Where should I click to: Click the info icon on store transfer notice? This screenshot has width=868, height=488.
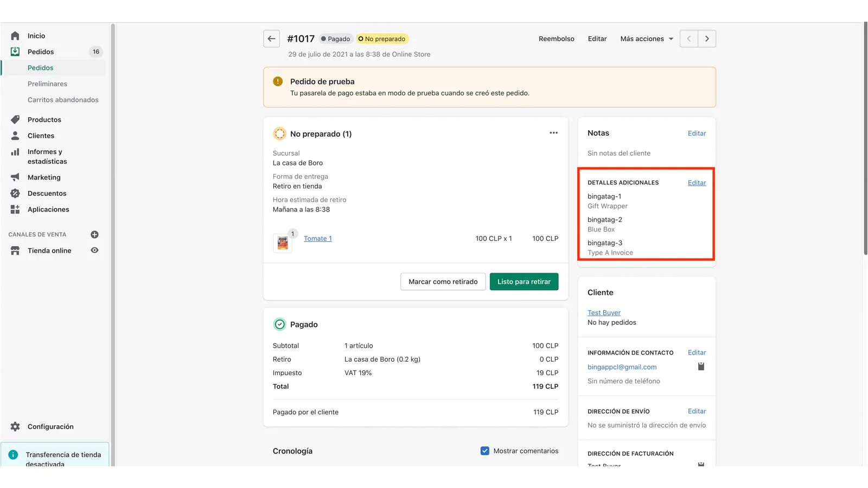(13, 455)
